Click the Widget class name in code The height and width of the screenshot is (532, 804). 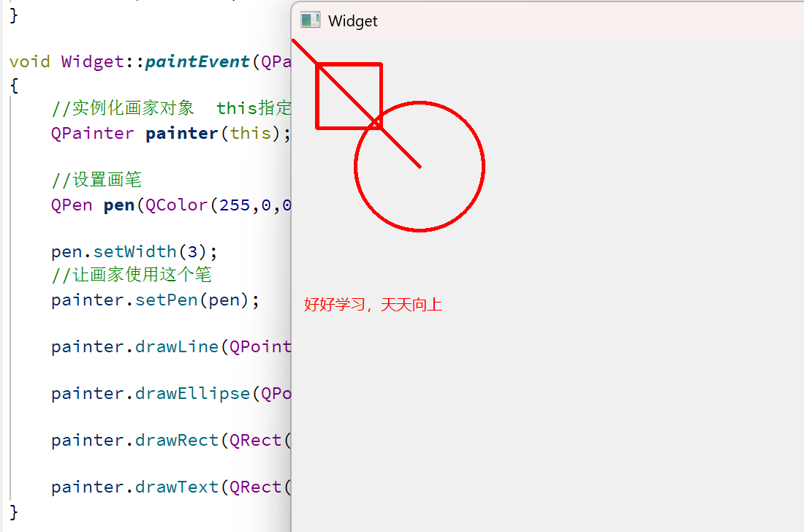click(93, 61)
